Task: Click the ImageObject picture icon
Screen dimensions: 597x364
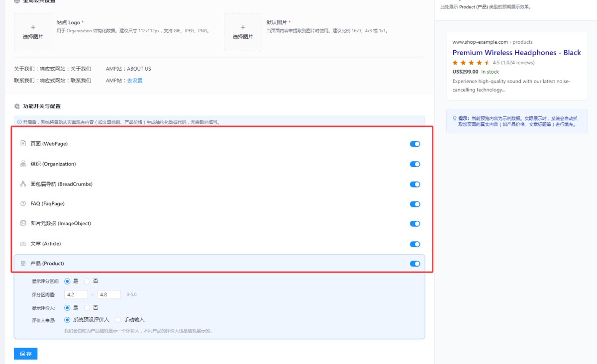Action: [x=23, y=223]
